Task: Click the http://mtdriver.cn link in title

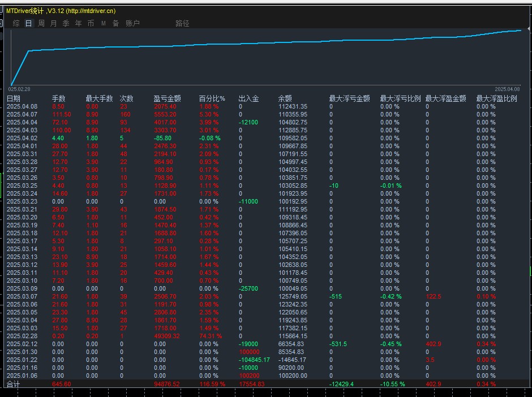Action: (x=90, y=11)
